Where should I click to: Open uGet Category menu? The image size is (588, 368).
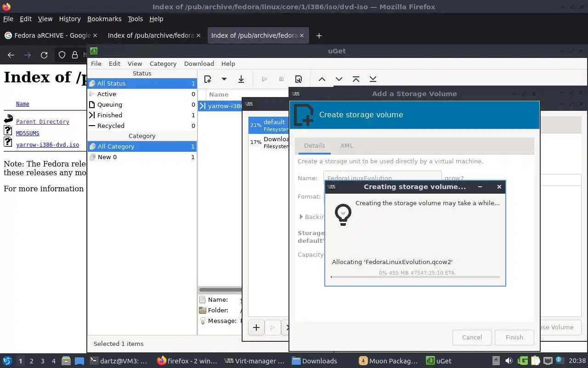coord(163,63)
